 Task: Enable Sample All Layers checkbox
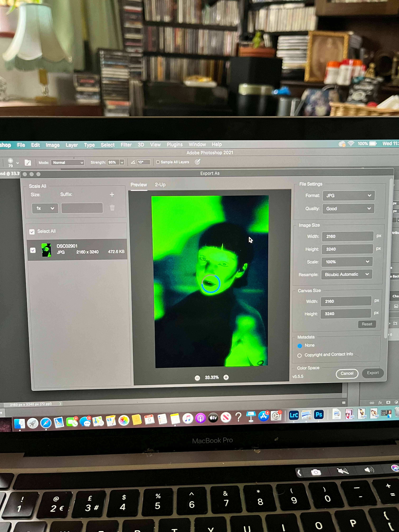(x=158, y=162)
